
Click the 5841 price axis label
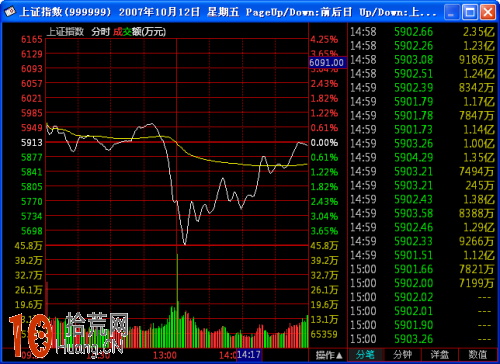(x=32, y=172)
